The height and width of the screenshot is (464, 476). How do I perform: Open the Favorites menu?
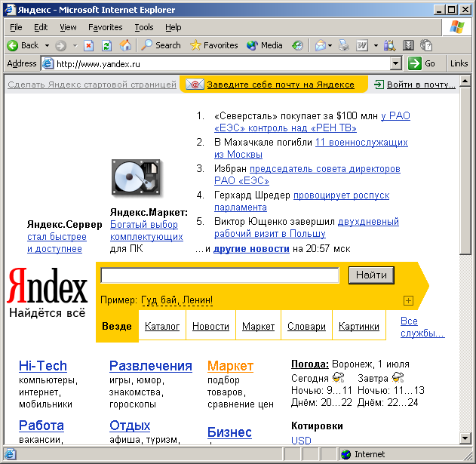[x=106, y=27]
